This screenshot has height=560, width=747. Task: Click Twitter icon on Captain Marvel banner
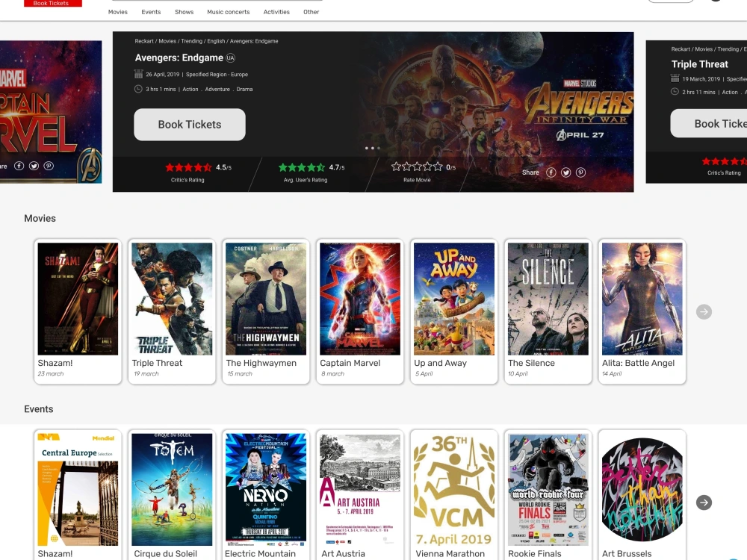34,166
